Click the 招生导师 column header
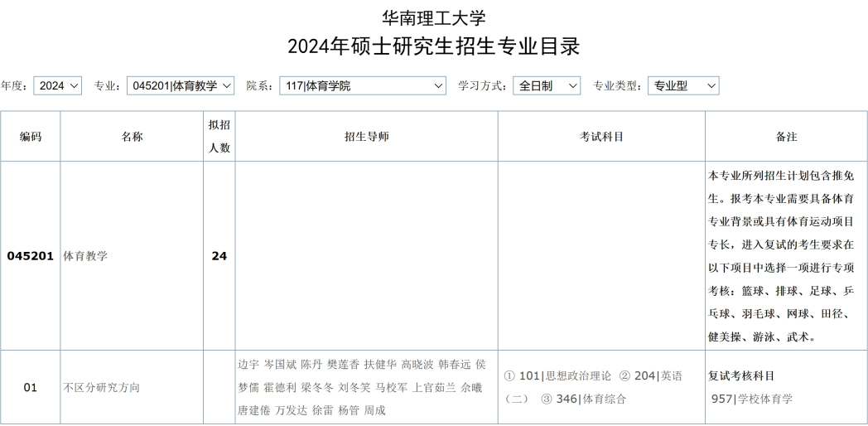This screenshot has width=868, height=426. pos(366,137)
